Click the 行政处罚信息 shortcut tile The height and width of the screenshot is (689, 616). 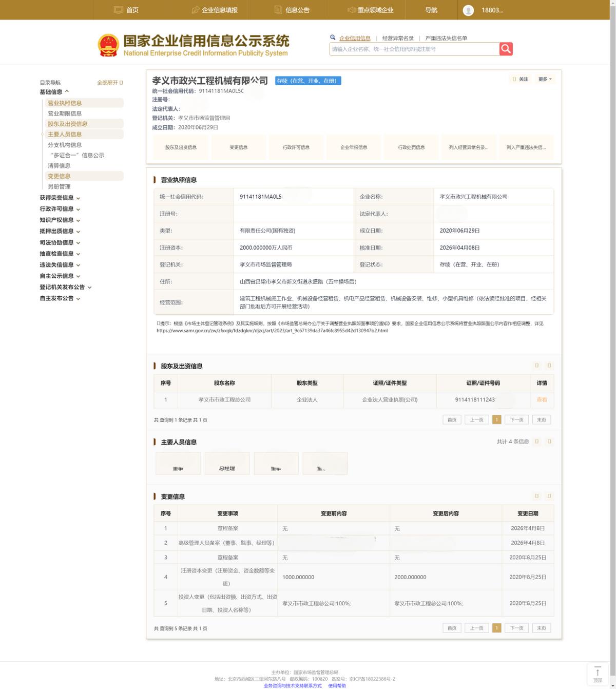pos(411,147)
